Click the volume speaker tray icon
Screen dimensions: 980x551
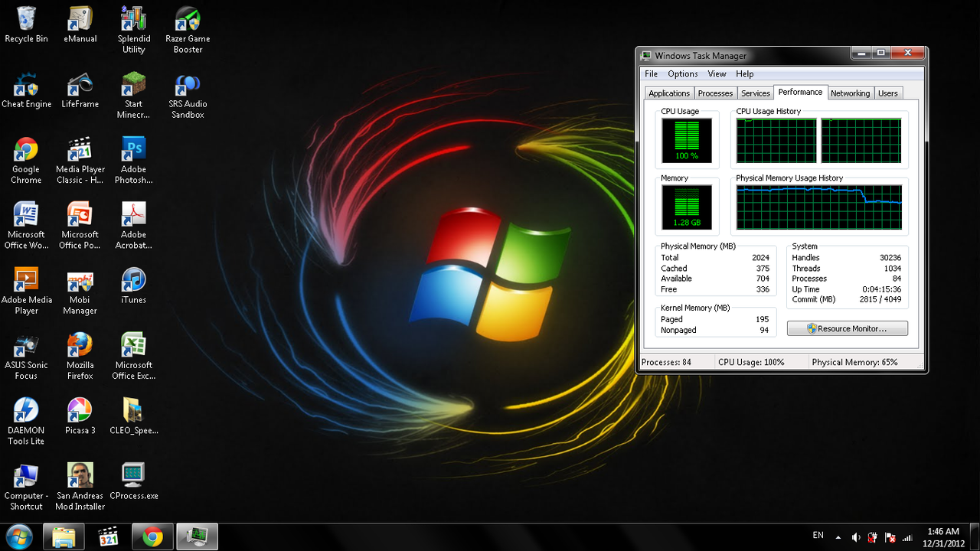(x=856, y=537)
